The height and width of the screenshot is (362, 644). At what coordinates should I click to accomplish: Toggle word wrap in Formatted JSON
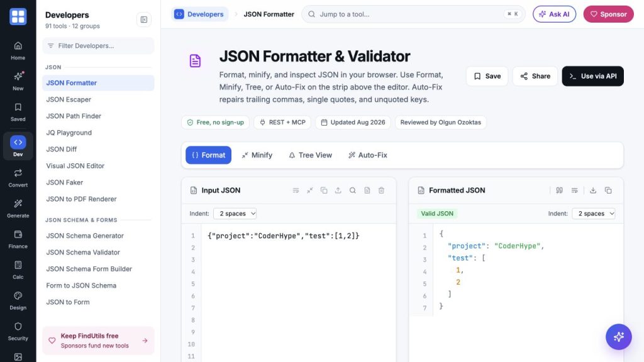point(575,190)
